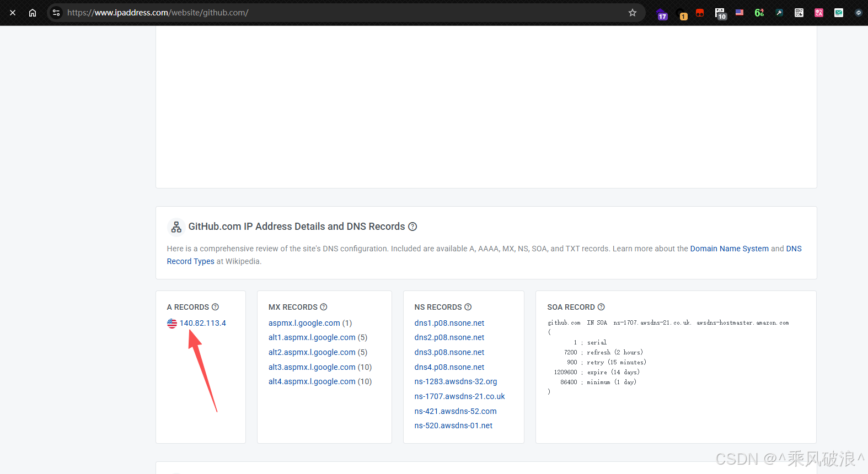Click help icon next to MX RECORDS
Image resolution: width=868 pixels, height=474 pixels.
click(324, 307)
